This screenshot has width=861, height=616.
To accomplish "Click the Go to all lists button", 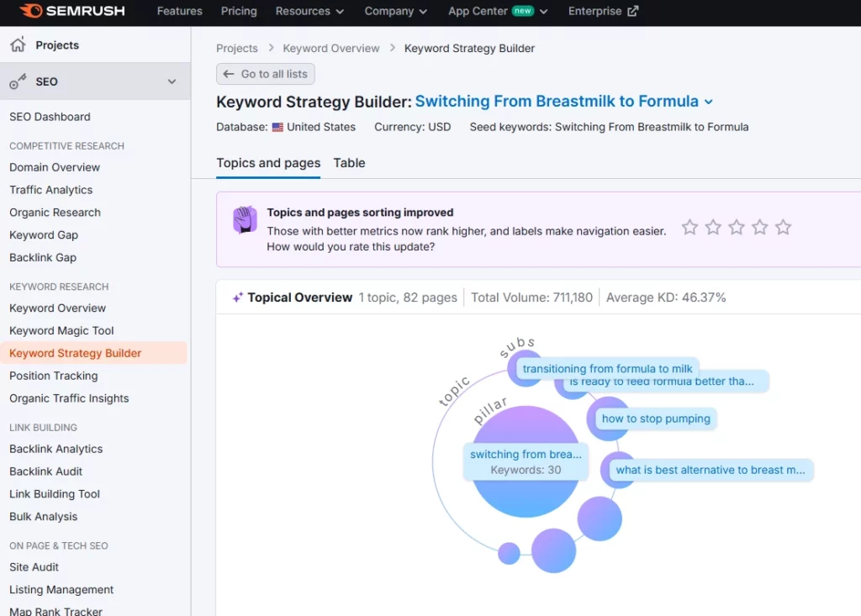I will click(265, 74).
